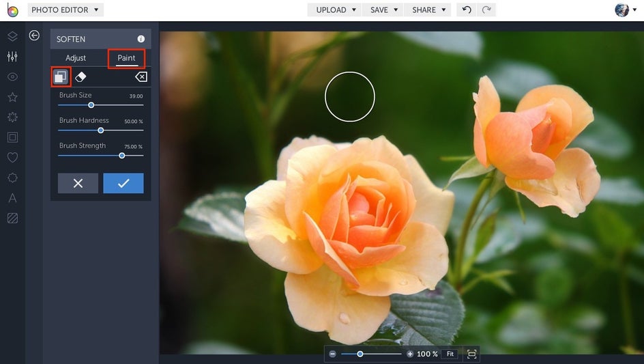
Task: Clear painted mask with backspace icon
Action: pyautogui.click(x=141, y=77)
